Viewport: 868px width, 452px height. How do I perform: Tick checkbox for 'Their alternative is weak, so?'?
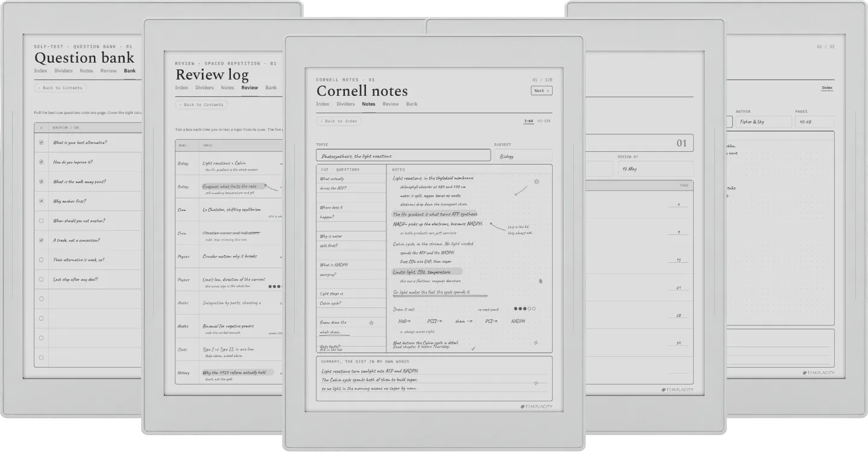pos(41,260)
